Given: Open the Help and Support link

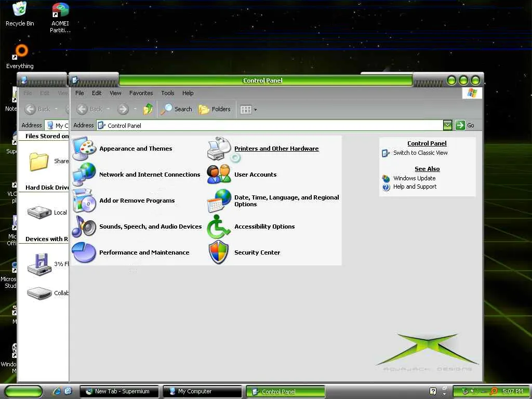Looking at the screenshot, I should [x=415, y=187].
